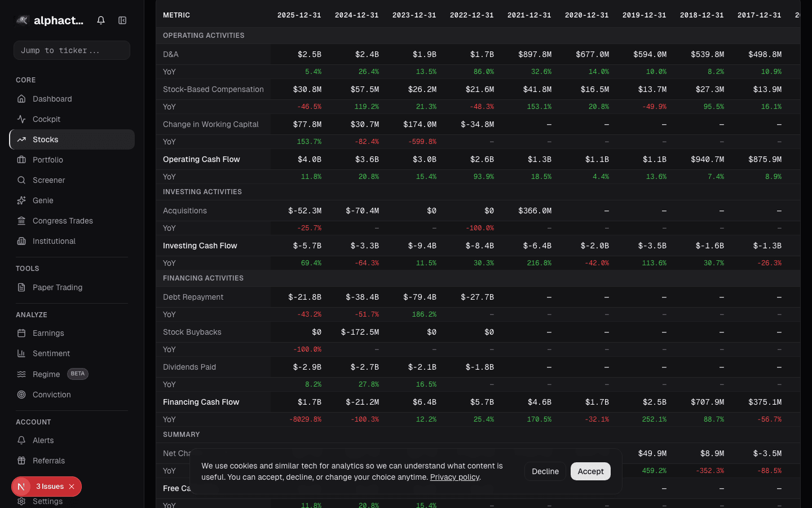
Task: Expand the OPERATING ACTIVITIES section header
Action: click(204, 35)
